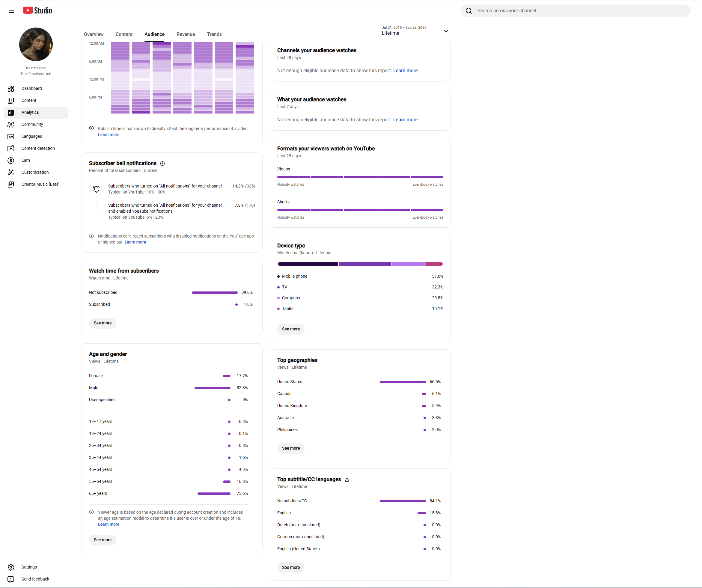Switch to the Overview tab
702x588 pixels.
click(94, 34)
